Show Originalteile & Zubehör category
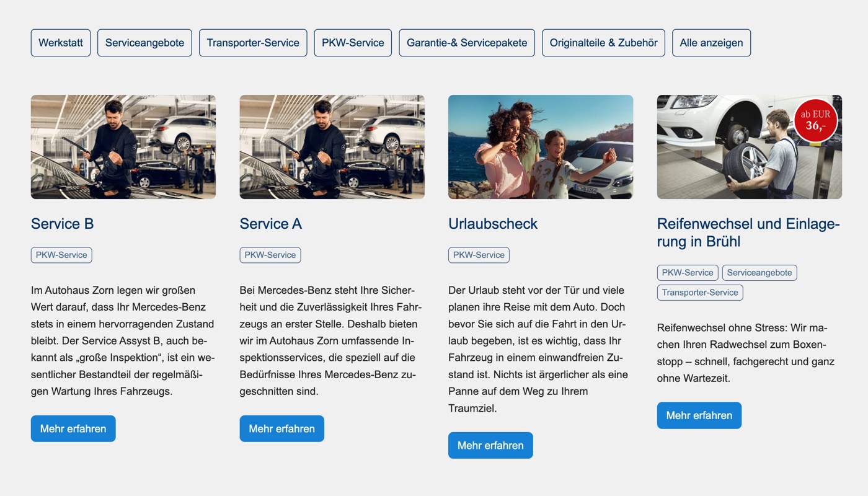Screen dimensions: 868x496 [x=603, y=43]
